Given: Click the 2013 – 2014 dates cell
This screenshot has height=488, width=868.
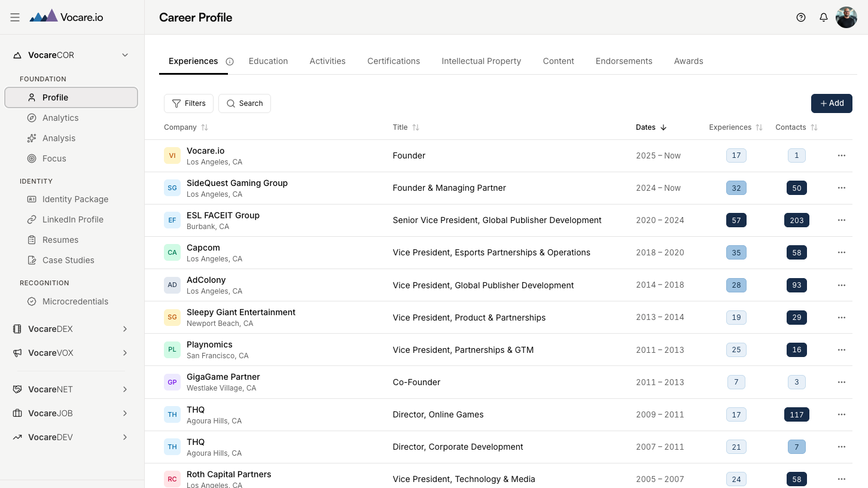Looking at the screenshot, I should 660,318.
